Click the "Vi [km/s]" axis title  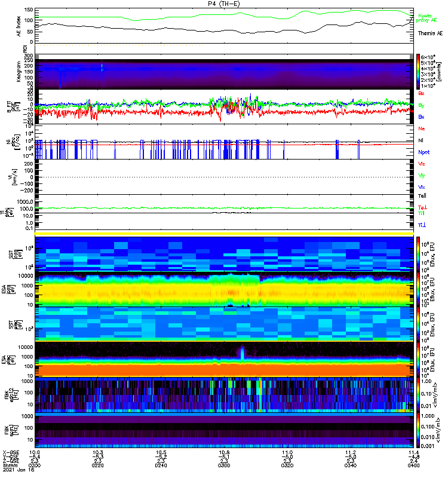14,177
